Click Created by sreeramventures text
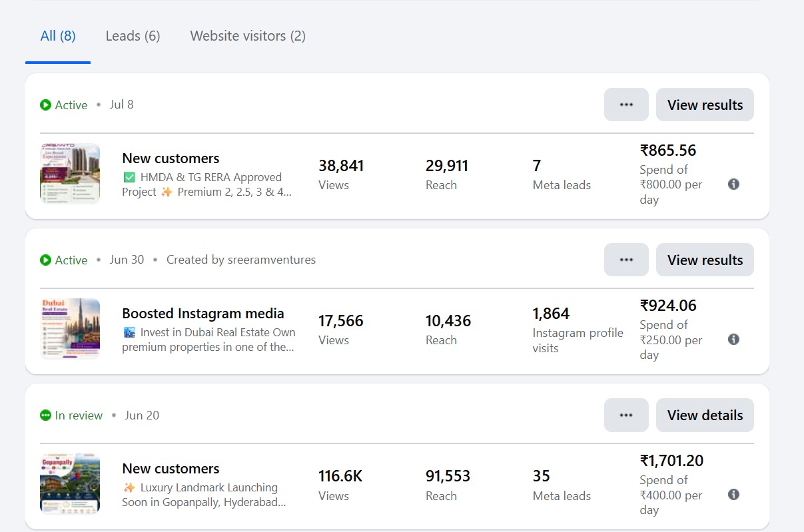The width and height of the screenshot is (804, 532). 241,260
